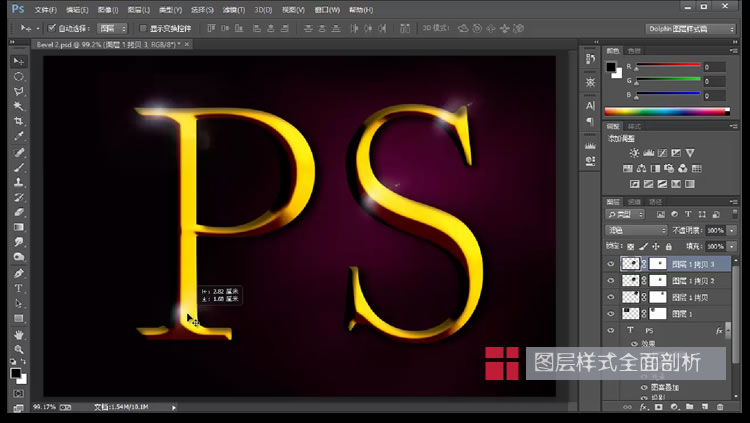Image resolution: width=750 pixels, height=423 pixels.
Task: Open the opacity 100% slider arrow
Action: 732,231
